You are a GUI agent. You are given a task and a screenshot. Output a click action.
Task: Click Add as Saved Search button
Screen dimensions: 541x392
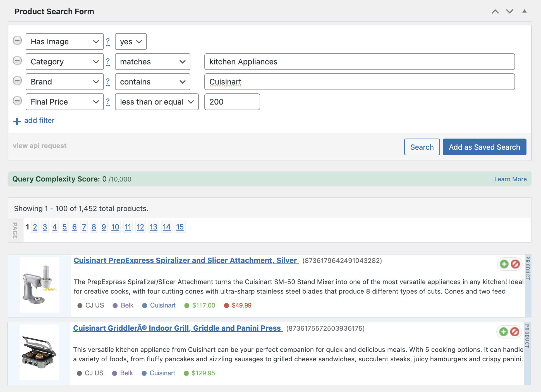(485, 147)
